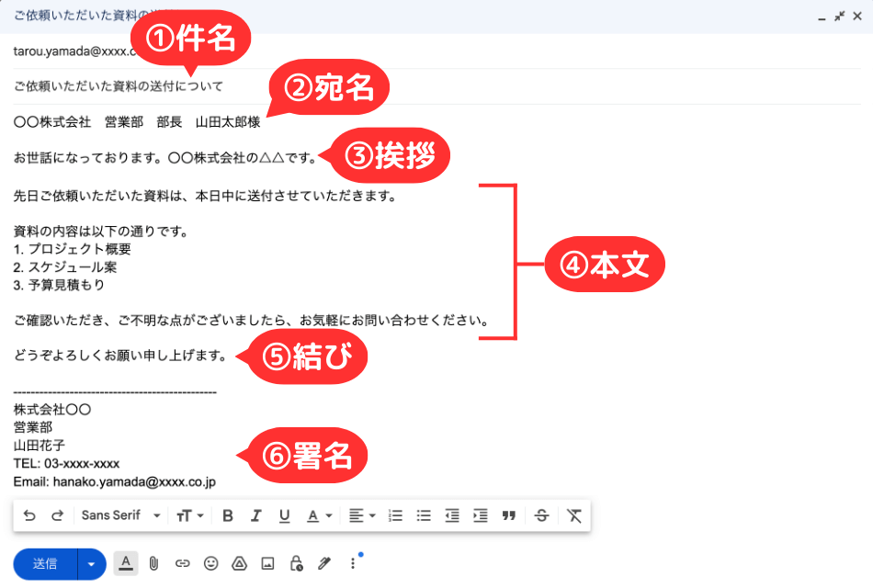This screenshot has height=588, width=873.
Task: Attach a file using the paperclip icon
Action: tap(154, 563)
